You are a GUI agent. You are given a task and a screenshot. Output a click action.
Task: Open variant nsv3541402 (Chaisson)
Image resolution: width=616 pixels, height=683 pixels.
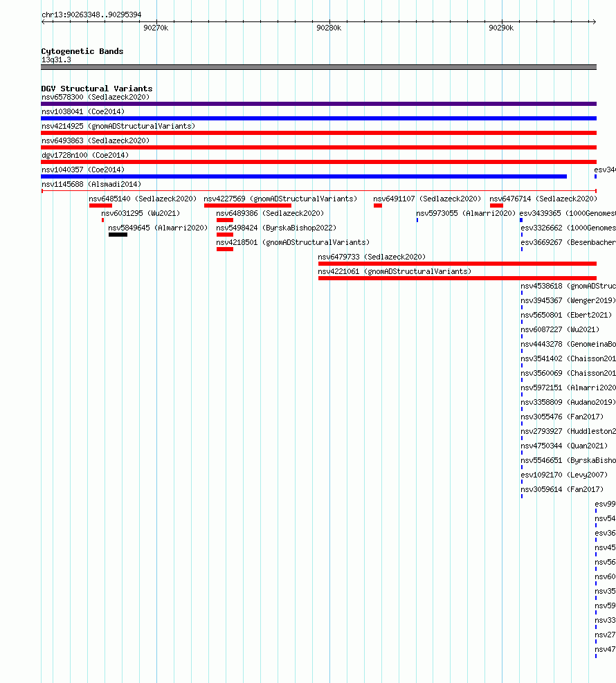(568, 358)
